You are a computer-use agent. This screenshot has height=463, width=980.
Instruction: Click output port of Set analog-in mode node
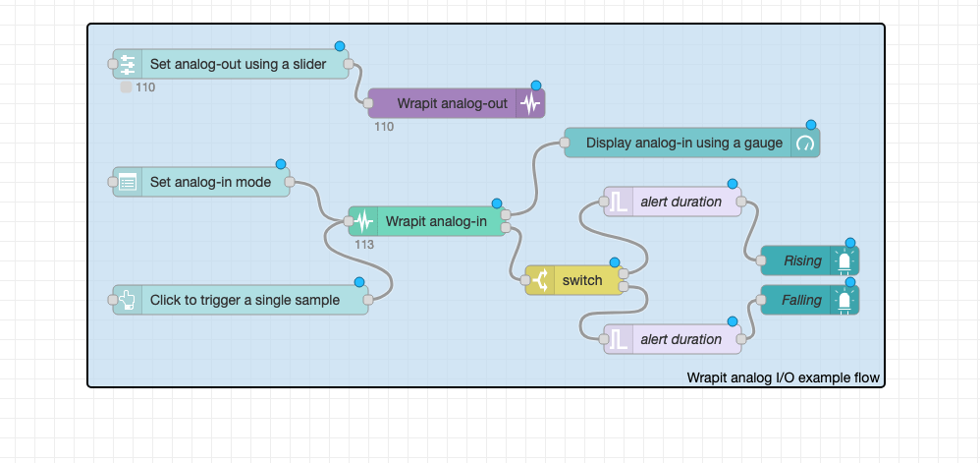click(x=290, y=182)
